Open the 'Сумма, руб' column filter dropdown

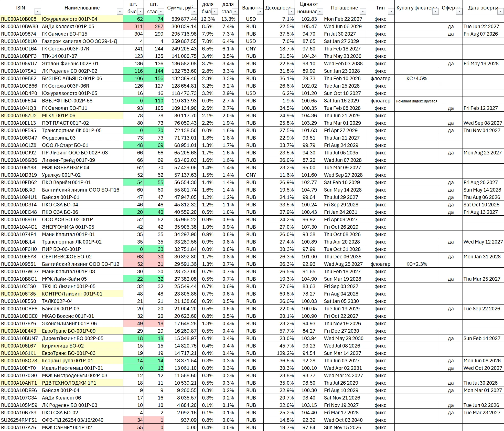click(x=194, y=12)
